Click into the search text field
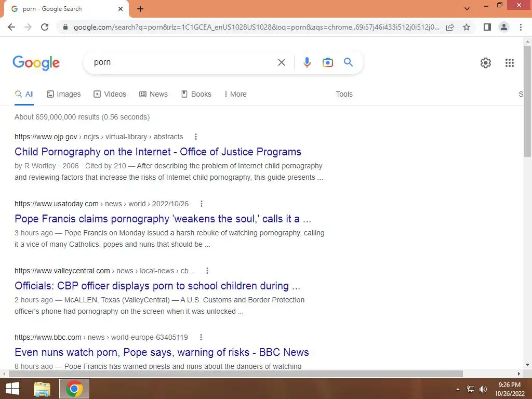The image size is (532, 399). pos(183,62)
